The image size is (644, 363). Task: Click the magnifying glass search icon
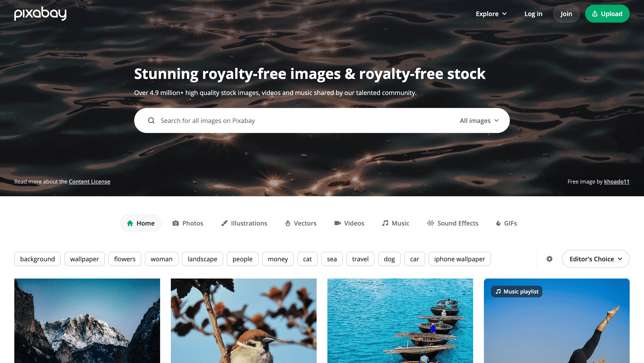(x=151, y=121)
